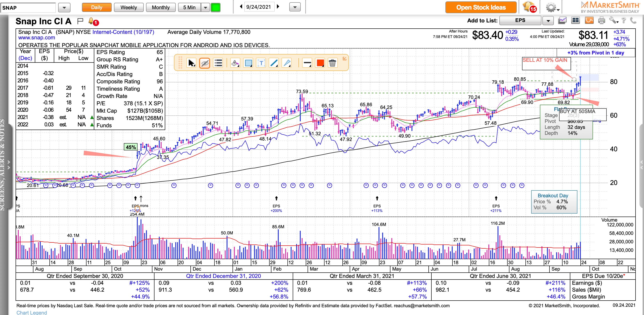Screen dimensions: 644x315
Task: Select the rectangle shape tool
Action: 248,63
